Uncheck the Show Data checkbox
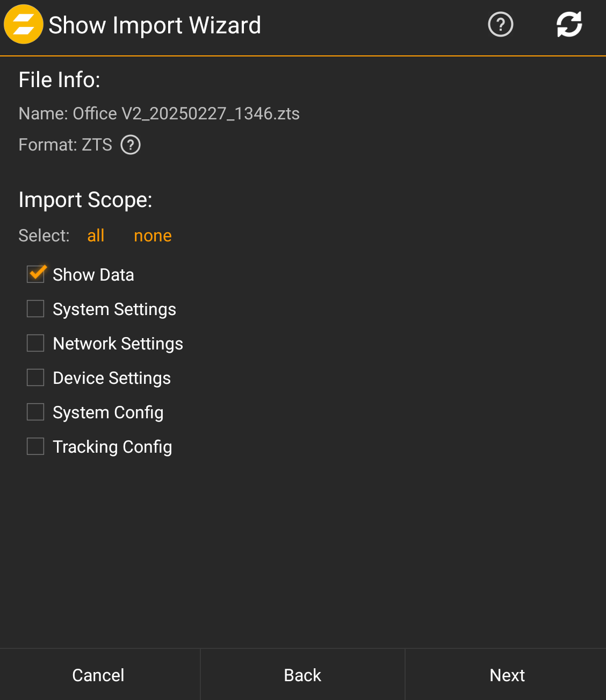This screenshot has height=700, width=606. pos(35,274)
